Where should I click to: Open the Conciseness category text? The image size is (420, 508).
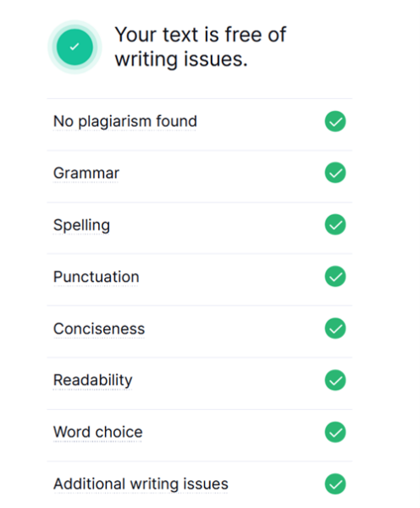(99, 329)
